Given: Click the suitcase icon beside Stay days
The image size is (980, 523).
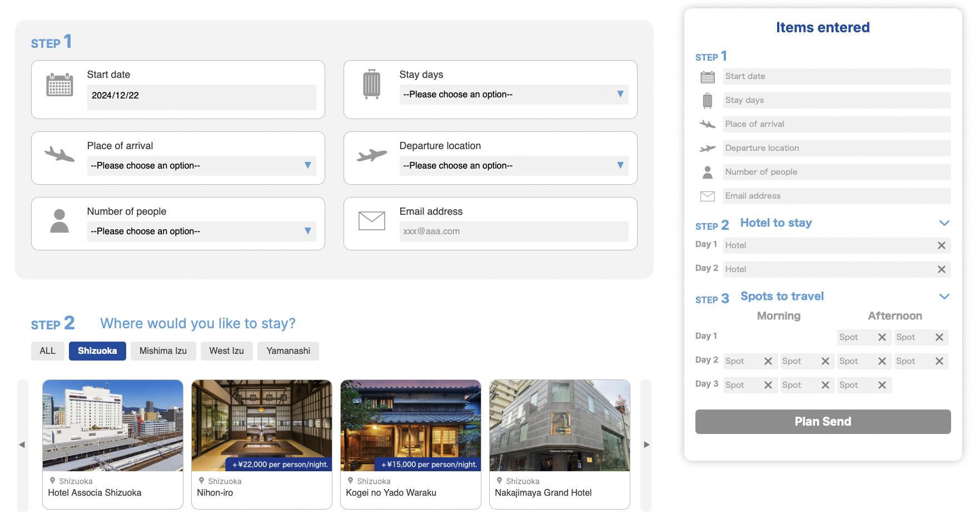Looking at the screenshot, I should point(371,85).
